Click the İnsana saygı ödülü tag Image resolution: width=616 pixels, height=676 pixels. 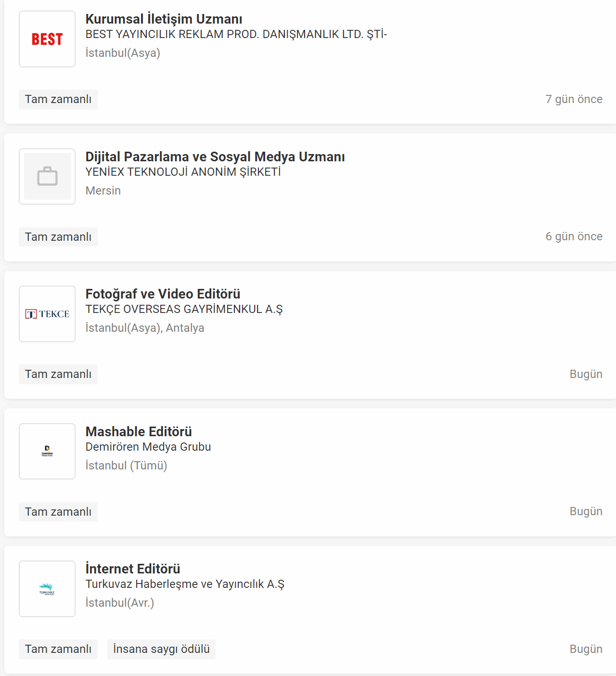pos(161,649)
